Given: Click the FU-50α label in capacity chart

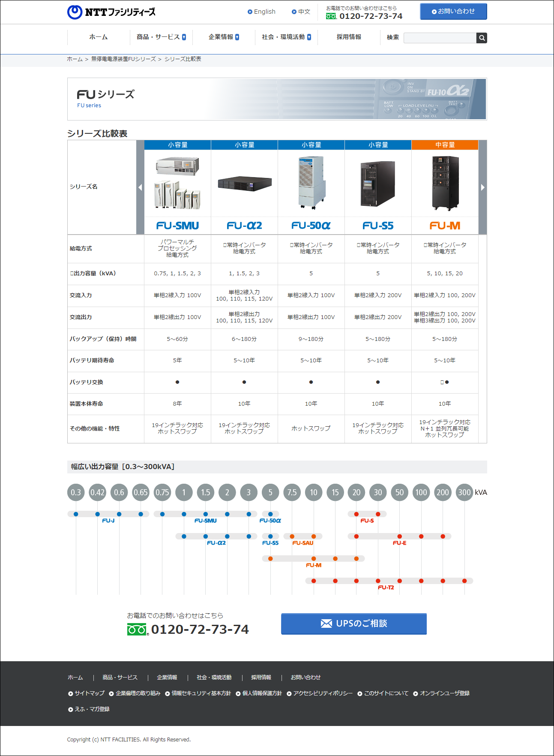Looking at the screenshot, I should tap(270, 521).
